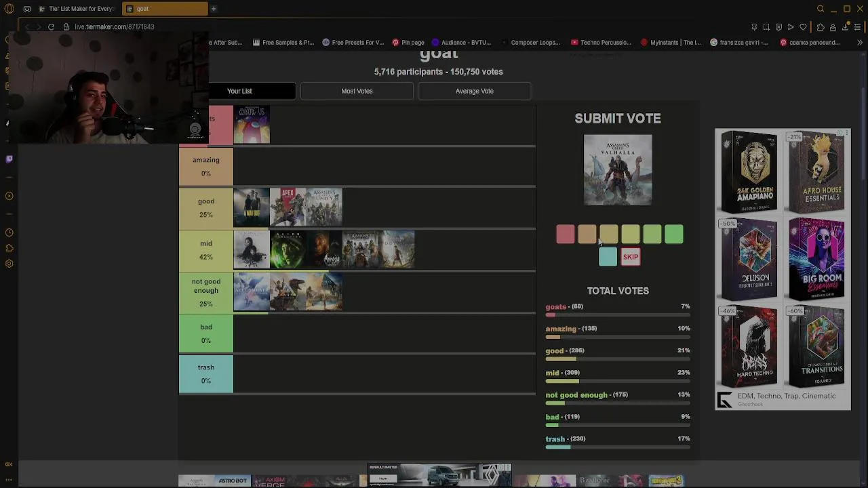Open Audience - BVTU bookmark
Image resolution: width=868 pixels, height=488 pixels.
[x=461, y=43]
